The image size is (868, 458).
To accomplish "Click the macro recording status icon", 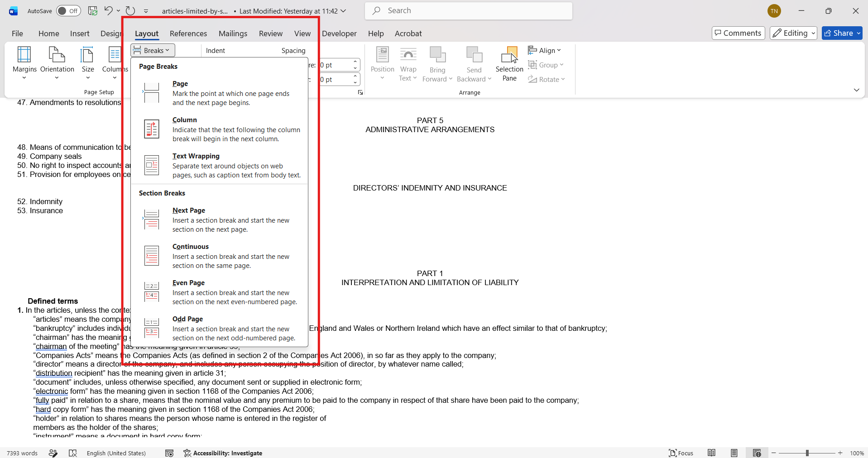I will click(169, 453).
